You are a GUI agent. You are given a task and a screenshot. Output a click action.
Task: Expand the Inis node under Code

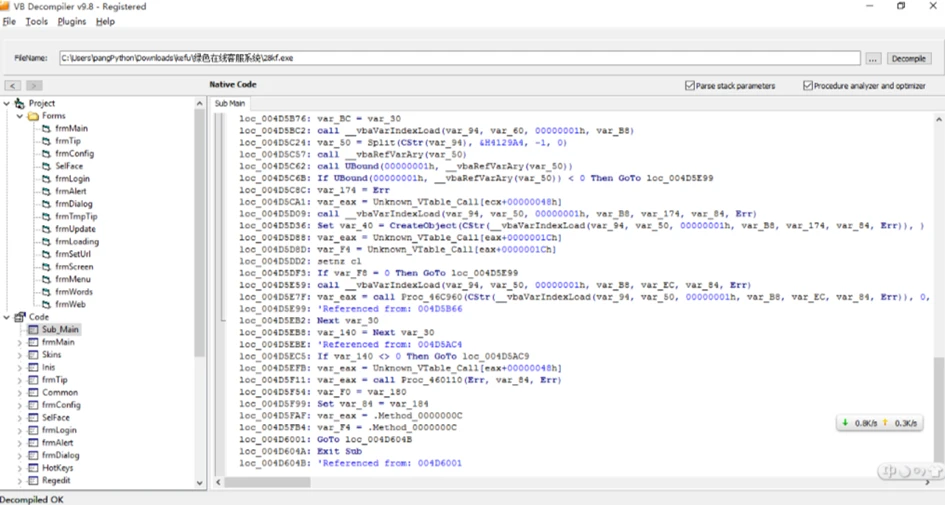click(x=20, y=368)
